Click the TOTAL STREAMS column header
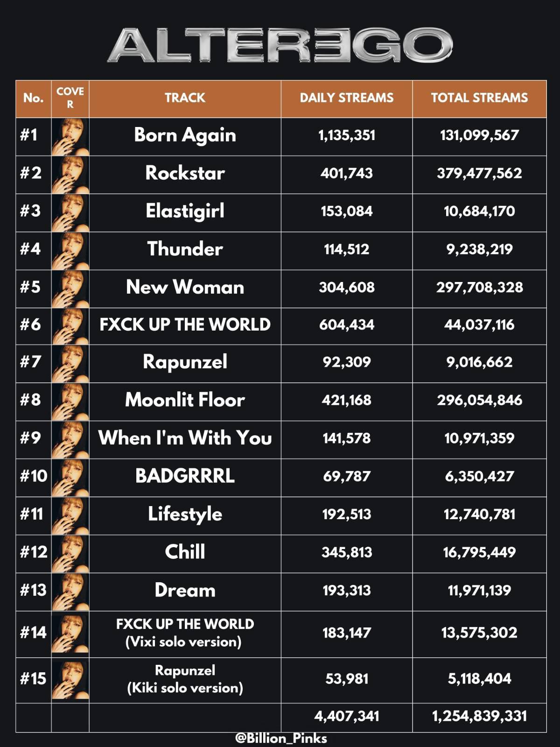Image resolution: width=560 pixels, height=747 pixels. (479, 98)
